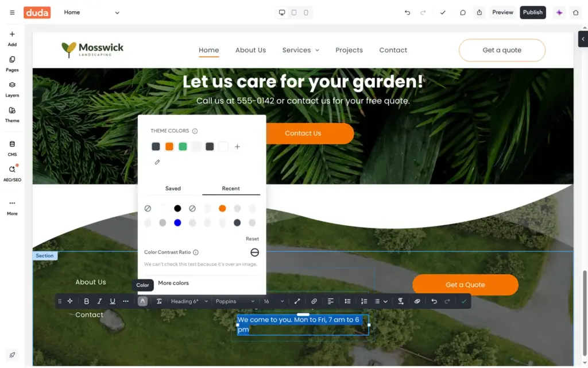The width and height of the screenshot is (588, 368).
Task: Select the Projects nav item
Action: [349, 50]
